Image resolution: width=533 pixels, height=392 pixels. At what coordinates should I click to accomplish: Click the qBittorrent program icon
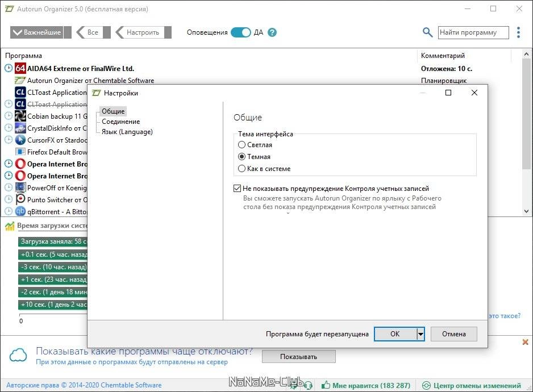tap(20, 211)
